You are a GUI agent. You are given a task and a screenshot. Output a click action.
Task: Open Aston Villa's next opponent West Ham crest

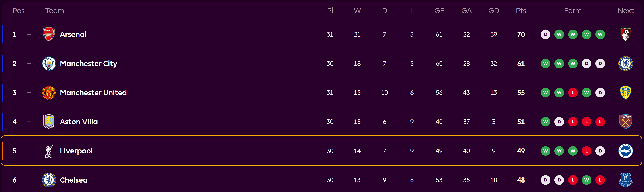pos(625,122)
